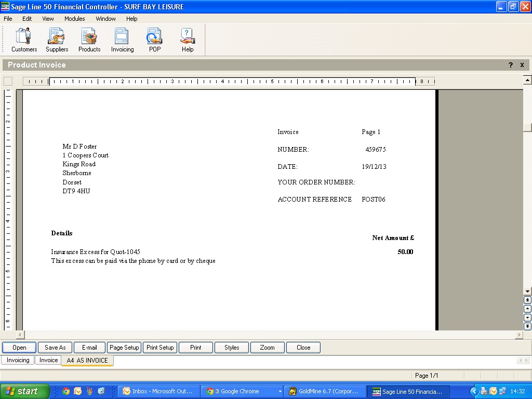Click the Products toolbar icon

[x=89, y=40]
